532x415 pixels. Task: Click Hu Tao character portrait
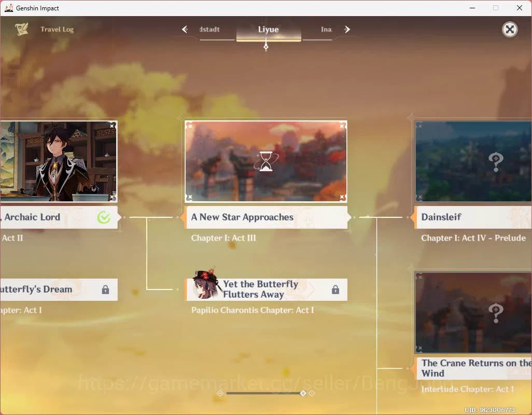point(205,284)
